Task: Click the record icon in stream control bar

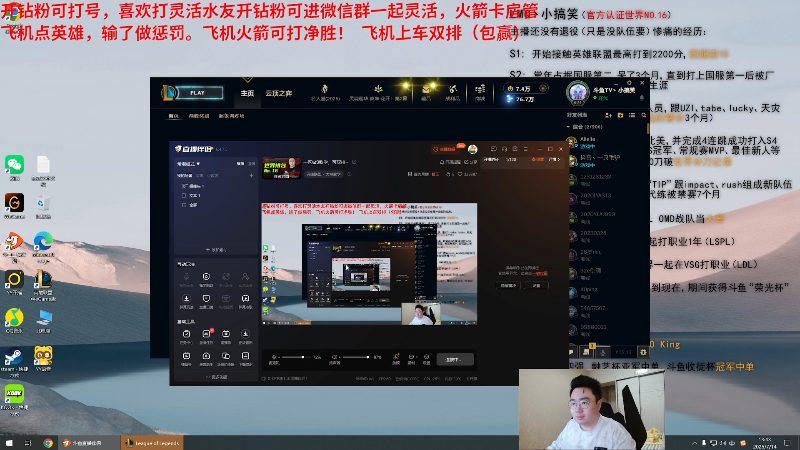Action: tap(411, 357)
